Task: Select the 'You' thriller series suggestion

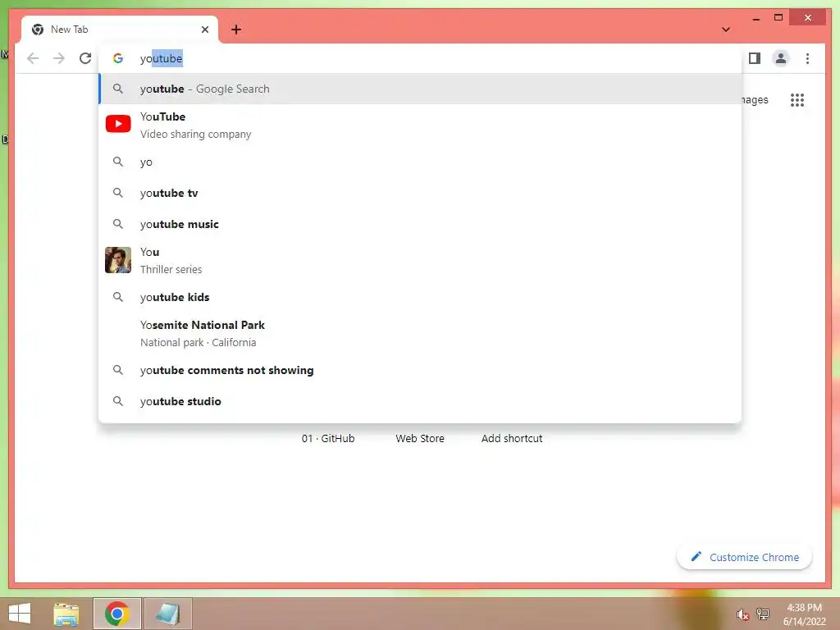Action: (x=421, y=260)
